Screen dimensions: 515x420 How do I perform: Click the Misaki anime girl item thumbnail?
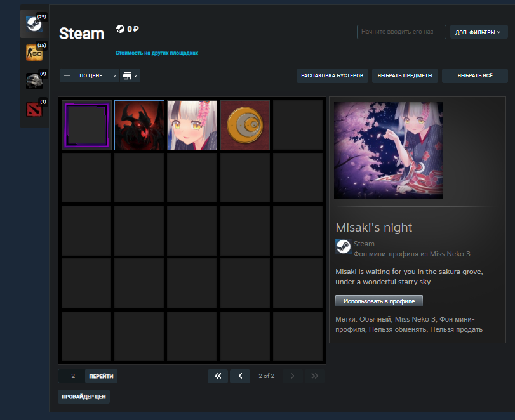[192, 125]
